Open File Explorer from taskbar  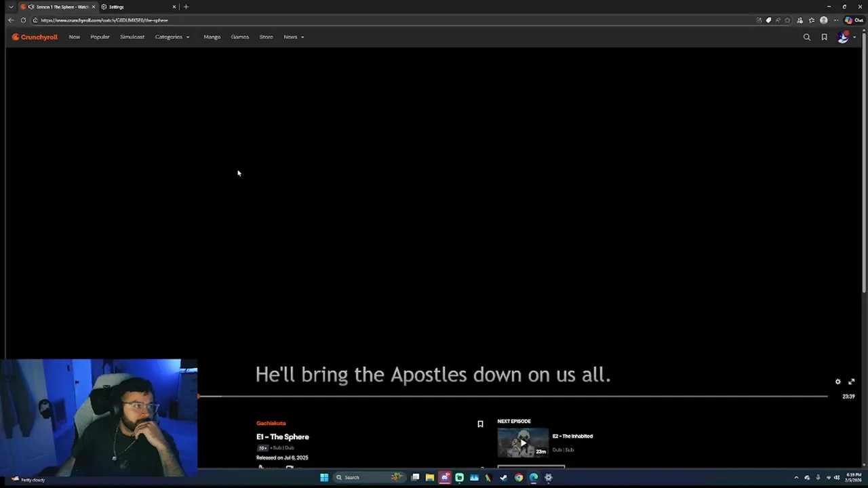tap(430, 478)
